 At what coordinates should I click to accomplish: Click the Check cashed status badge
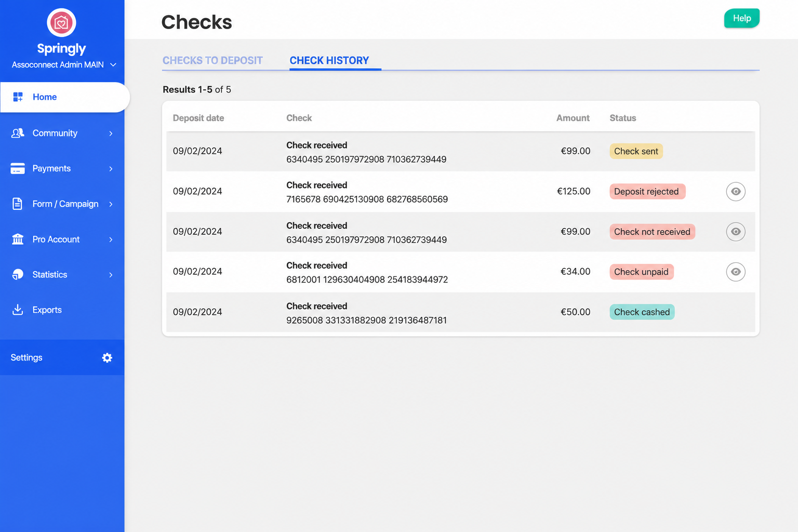(642, 312)
